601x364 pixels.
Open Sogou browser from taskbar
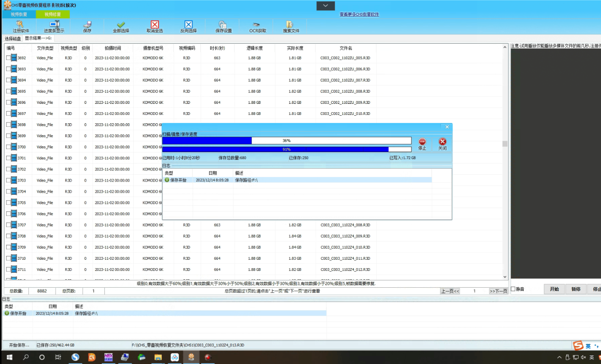coord(75,357)
